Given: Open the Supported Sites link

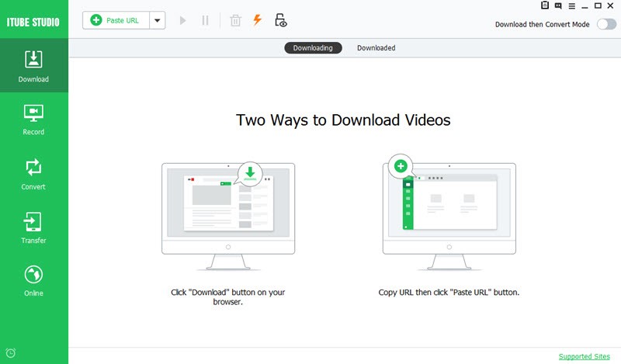Looking at the screenshot, I should (x=584, y=357).
